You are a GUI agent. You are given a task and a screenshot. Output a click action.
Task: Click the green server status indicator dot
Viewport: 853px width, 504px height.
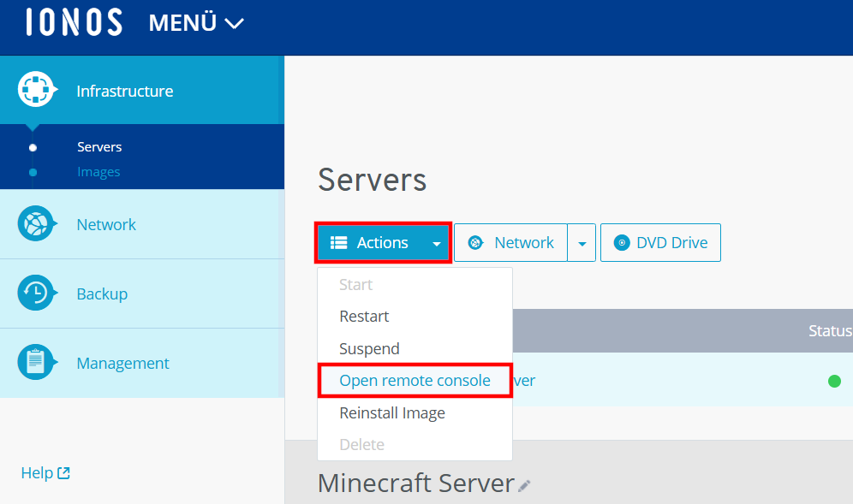pos(834,381)
